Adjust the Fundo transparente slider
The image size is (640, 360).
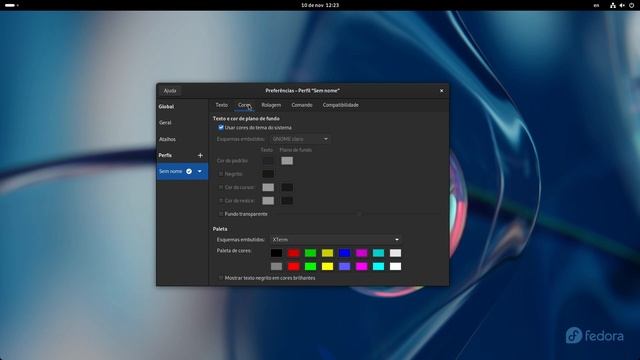(359, 214)
